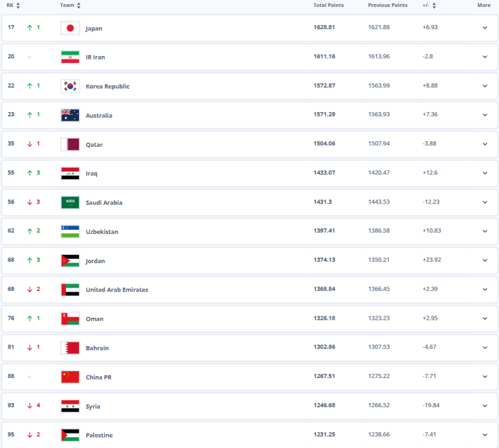Click the Japan flag icon
This screenshot has width=499, height=448.
click(x=70, y=28)
